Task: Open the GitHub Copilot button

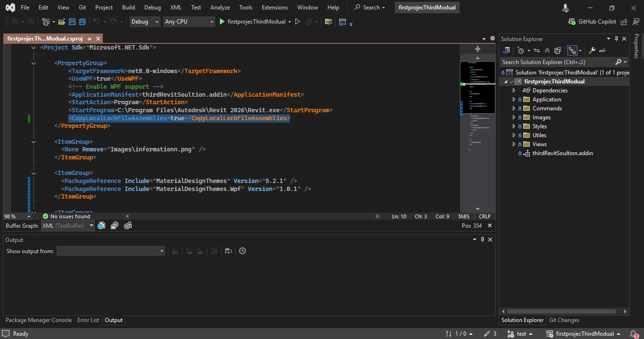Action: 593,22
